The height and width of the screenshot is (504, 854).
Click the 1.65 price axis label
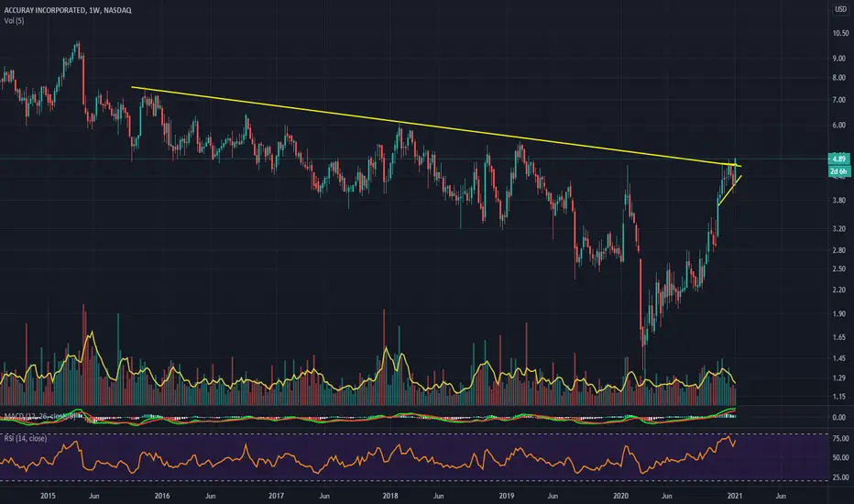tap(839, 337)
